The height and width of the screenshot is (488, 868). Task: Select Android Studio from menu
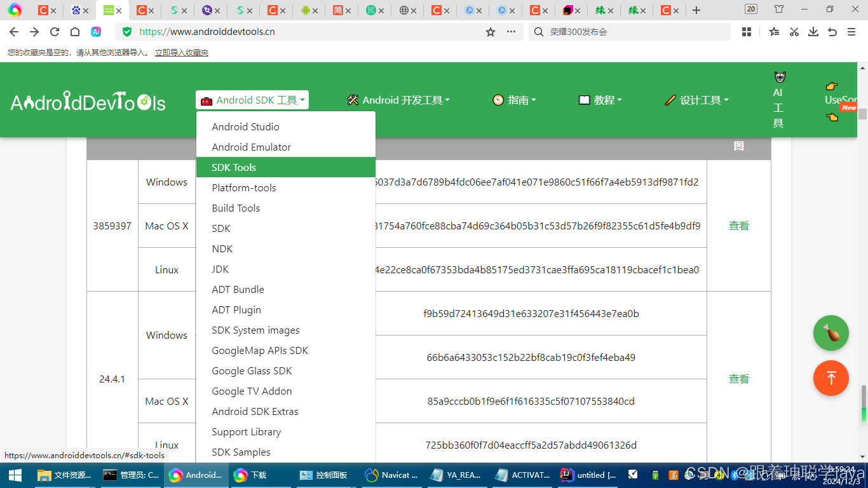[286, 126]
